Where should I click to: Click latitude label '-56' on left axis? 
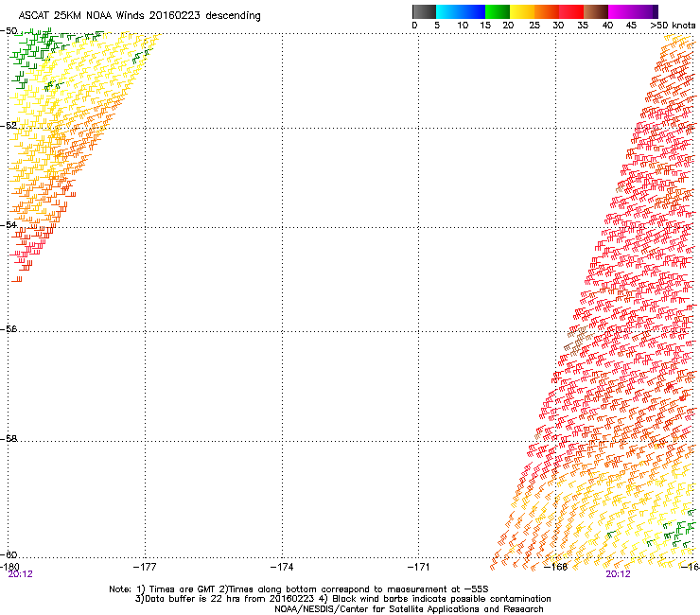click(9, 328)
